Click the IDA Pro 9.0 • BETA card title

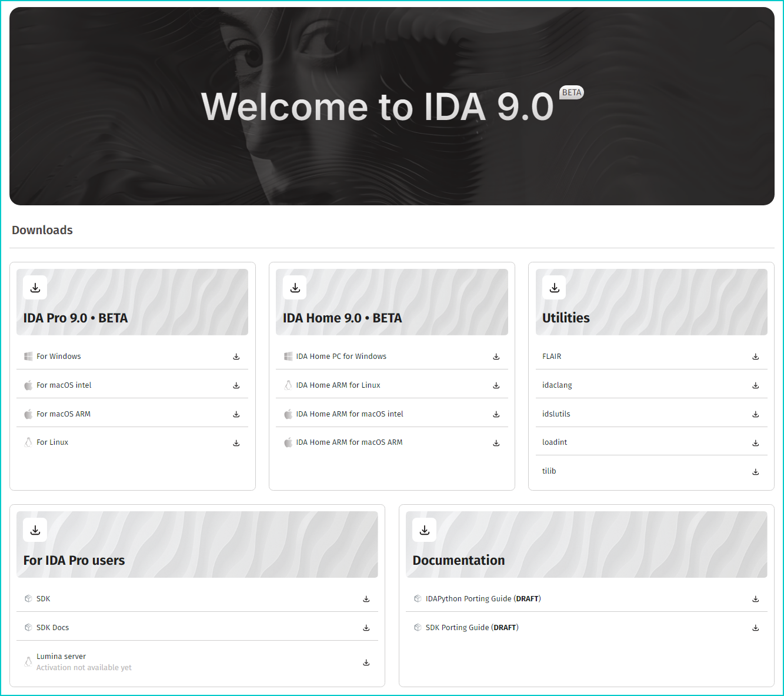pos(75,318)
